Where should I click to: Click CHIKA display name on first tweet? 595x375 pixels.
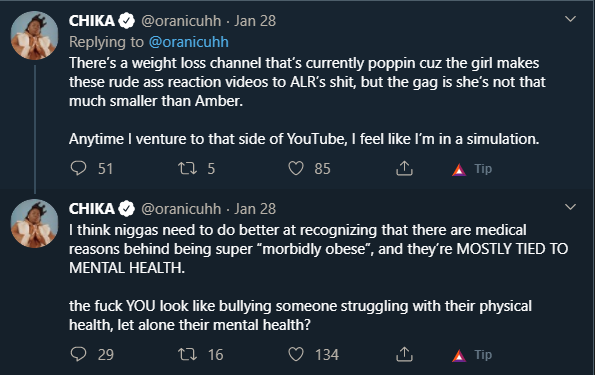[91, 21]
